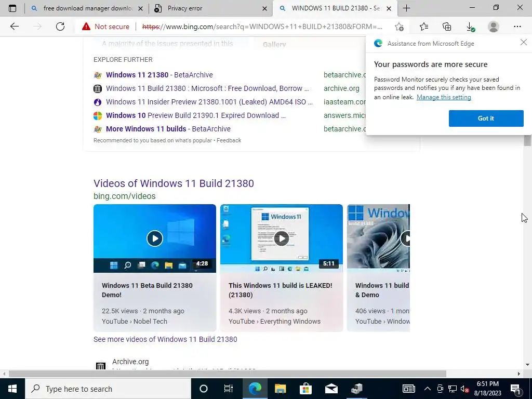Dismiss the Assistance from Microsoft Edge popup
Image resolution: width=532 pixels, height=399 pixels.
(x=524, y=42)
